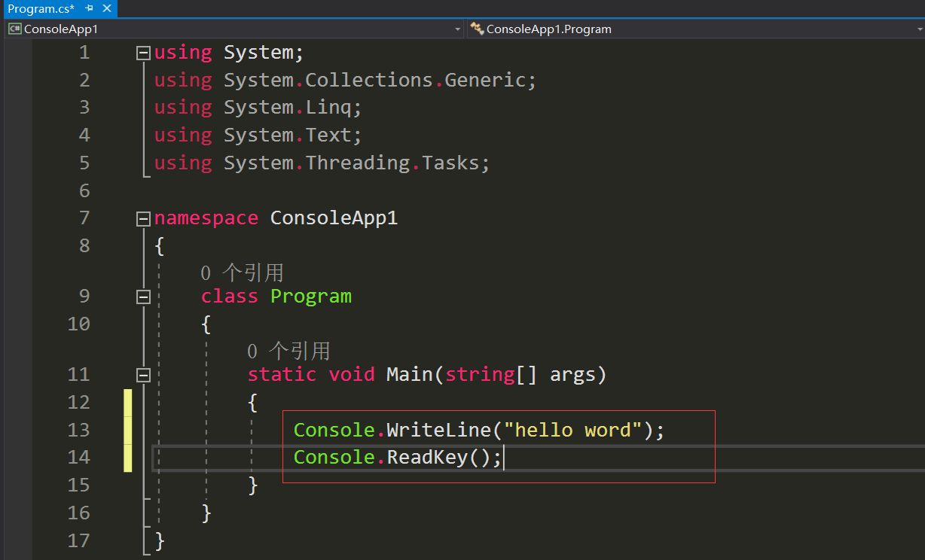Click the line number 13
Image resolution: width=925 pixels, height=560 pixels.
click(78, 430)
